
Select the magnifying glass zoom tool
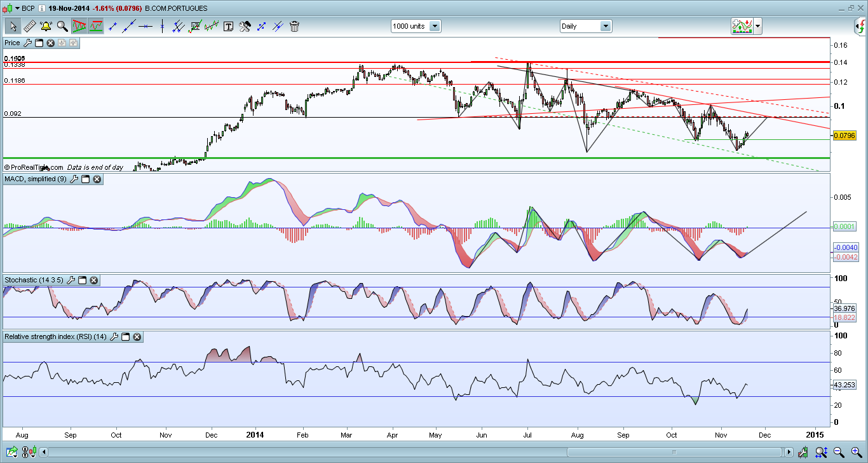click(x=62, y=26)
